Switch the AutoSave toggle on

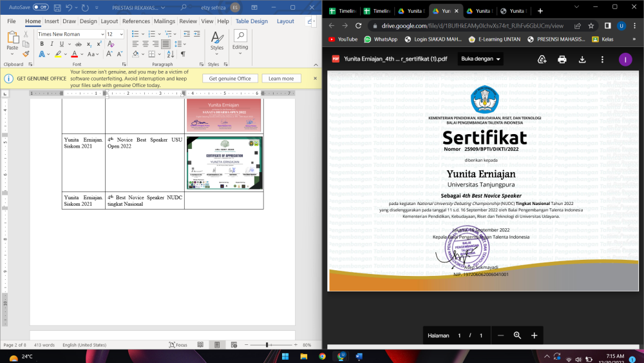[40, 7]
